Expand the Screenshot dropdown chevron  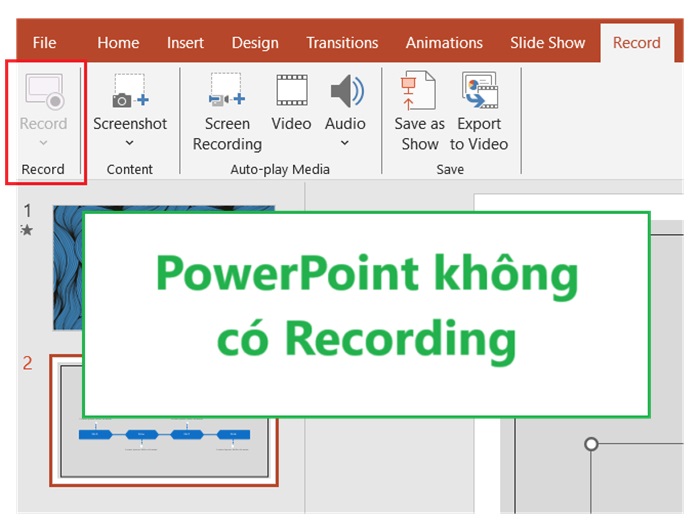(129, 143)
